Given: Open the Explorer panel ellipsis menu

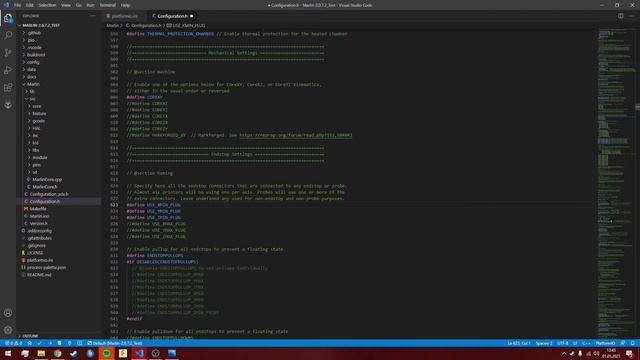Looking at the screenshot, I should click(93, 16).
